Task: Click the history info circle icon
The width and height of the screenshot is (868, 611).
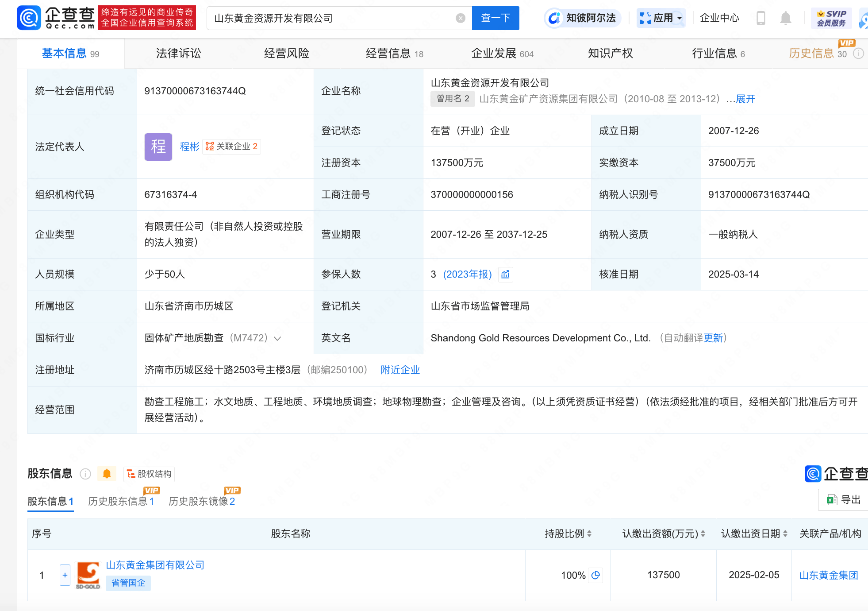Action: (858, 54)
